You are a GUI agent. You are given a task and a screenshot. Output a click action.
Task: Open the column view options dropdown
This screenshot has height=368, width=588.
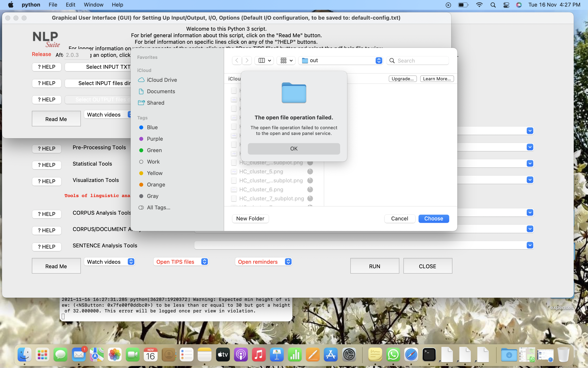(x=264, y=60)
